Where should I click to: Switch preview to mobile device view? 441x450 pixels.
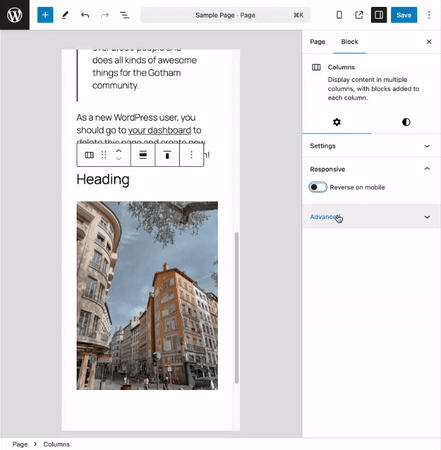coord(339,15)
